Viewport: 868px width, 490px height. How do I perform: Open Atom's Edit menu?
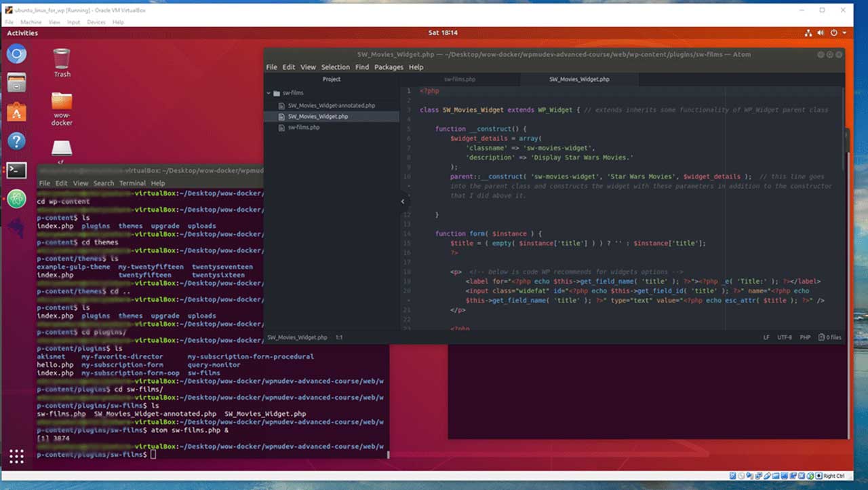tap(289, 67)
